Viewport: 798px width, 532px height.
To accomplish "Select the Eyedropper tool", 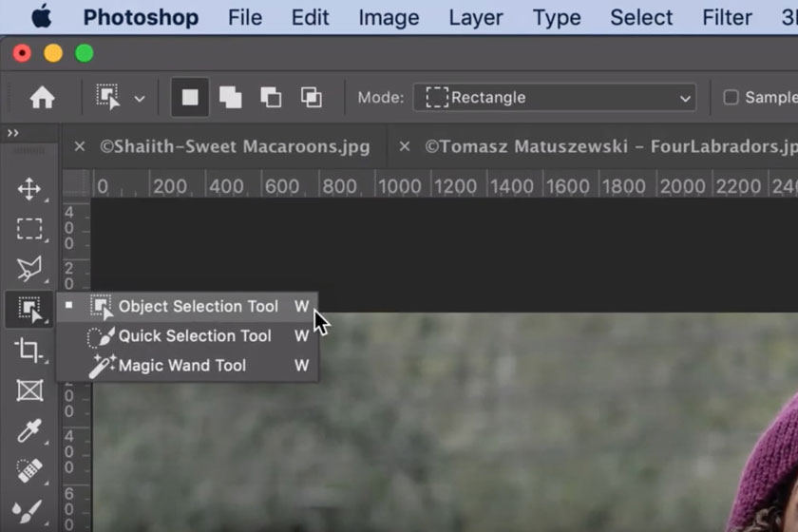I will click(29, 430).
